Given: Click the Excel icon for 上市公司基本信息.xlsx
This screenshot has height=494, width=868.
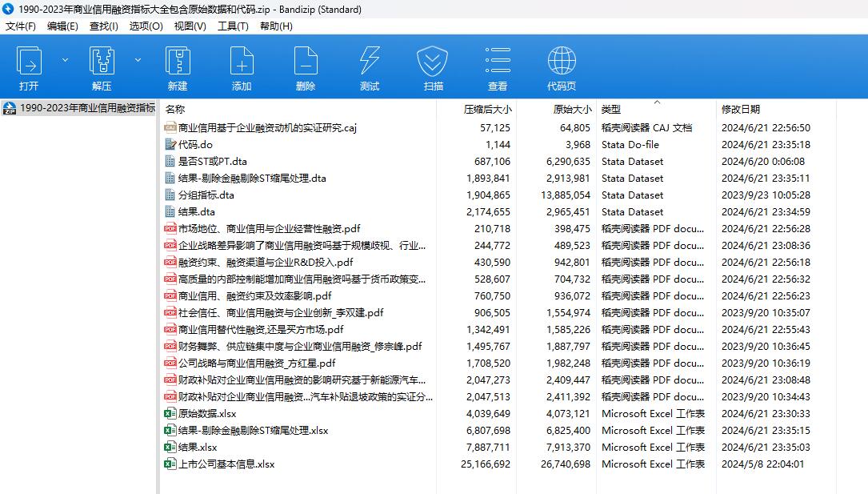Looking at the screenshot, I should coord(170,464).
